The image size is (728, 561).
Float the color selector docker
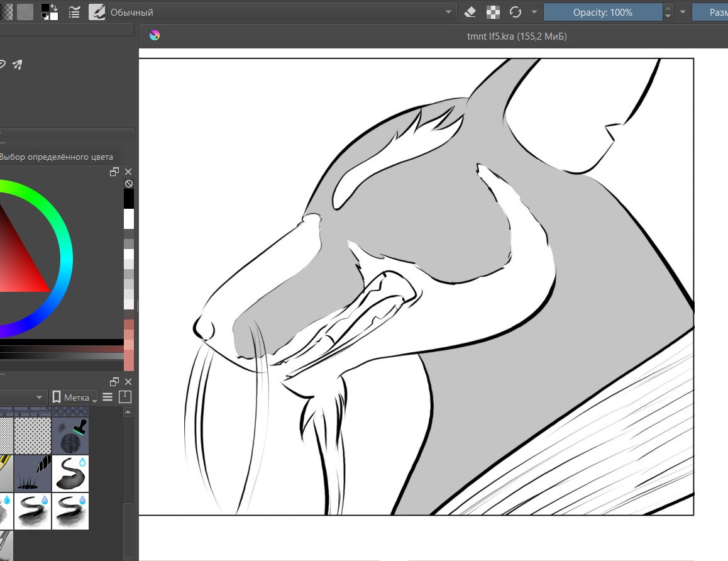click(114, 172)
